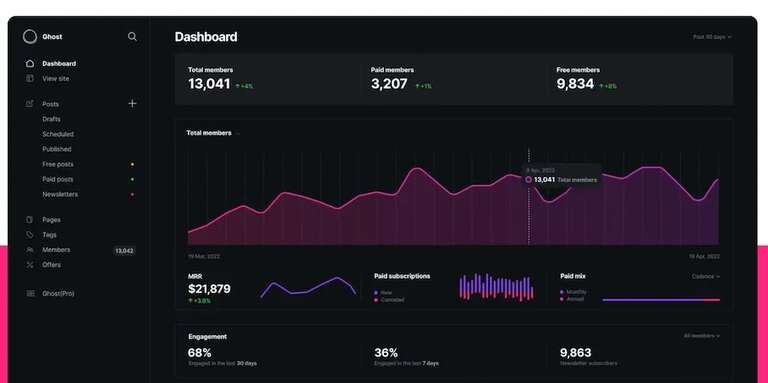Click the Dashboard page heading
This screenshot has height=383, width=768.
[x=206, y=37]
